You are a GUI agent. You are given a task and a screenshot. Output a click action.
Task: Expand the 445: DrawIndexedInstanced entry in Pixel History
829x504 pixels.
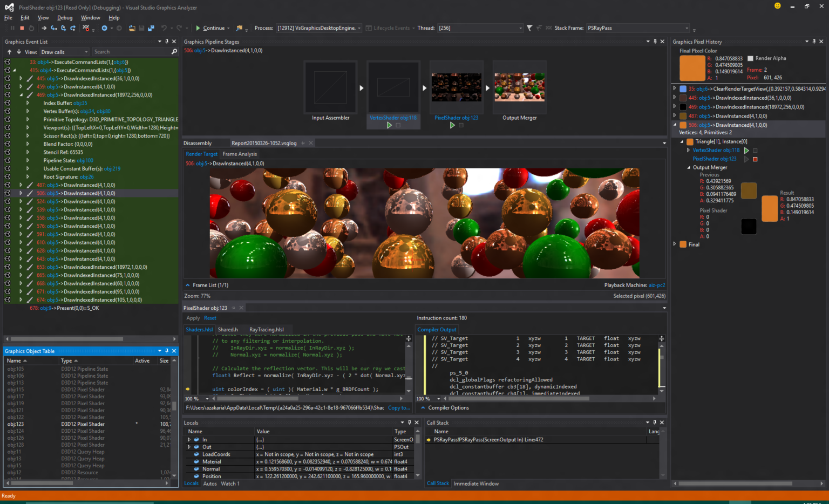675,98
